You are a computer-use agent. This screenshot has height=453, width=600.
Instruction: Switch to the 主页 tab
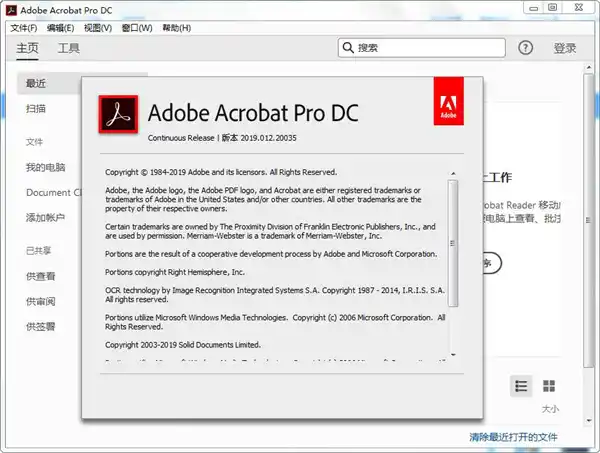[x=27, y=48]
